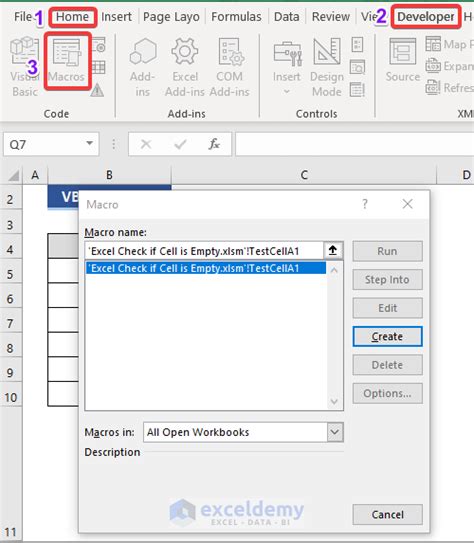Click the Create button

pos(387,336)
